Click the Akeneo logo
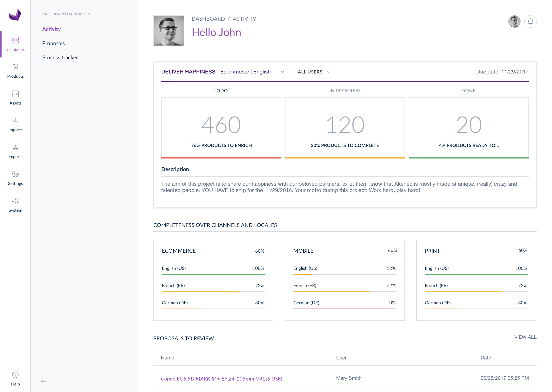Screen dimensions: 552x392 (x=15, y=15)
